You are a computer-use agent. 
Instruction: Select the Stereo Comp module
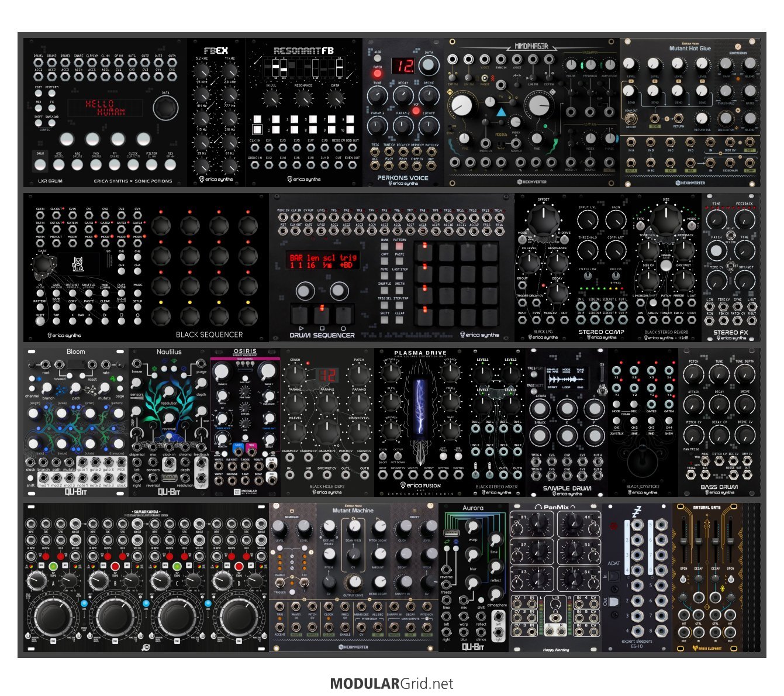click(602, 267)
